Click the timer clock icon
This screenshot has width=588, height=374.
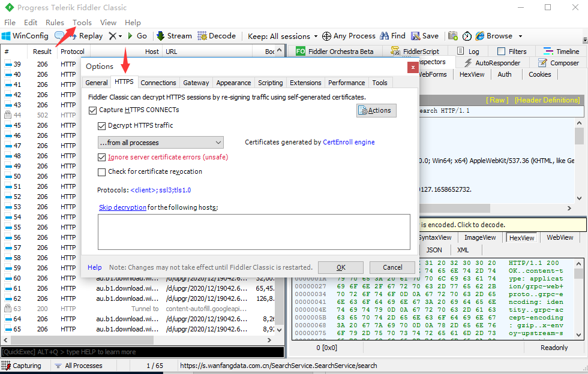[467, 36]
